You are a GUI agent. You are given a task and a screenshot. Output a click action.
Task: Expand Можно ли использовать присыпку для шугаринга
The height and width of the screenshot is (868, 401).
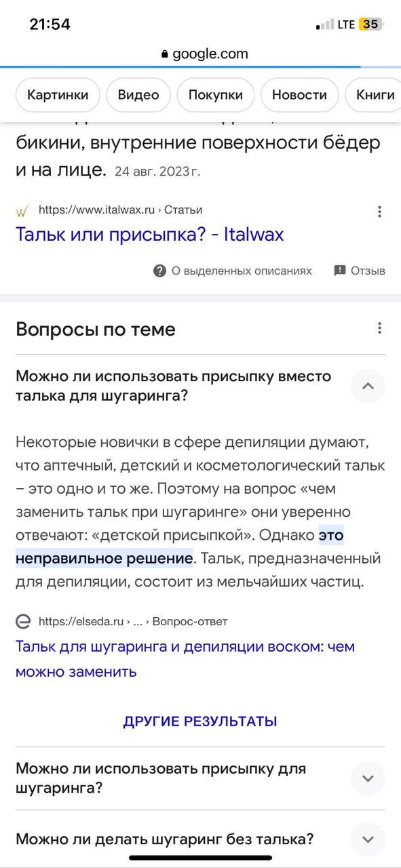coord(368,778)
